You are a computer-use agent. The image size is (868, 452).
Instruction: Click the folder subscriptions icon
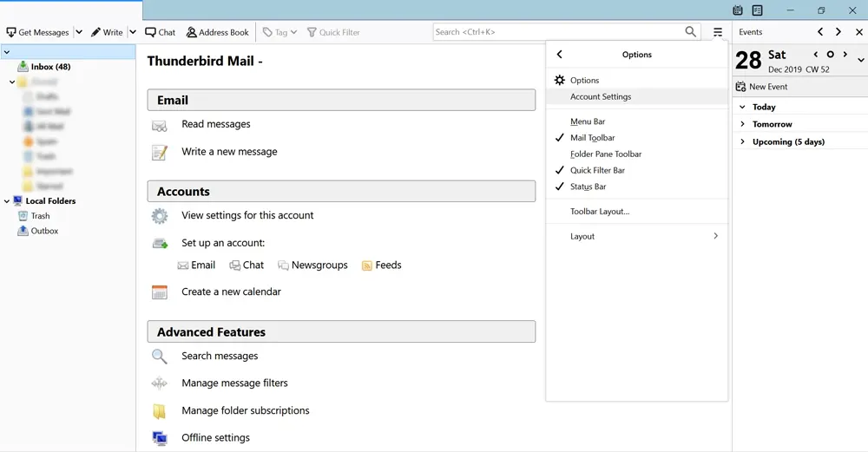[160, 411]
